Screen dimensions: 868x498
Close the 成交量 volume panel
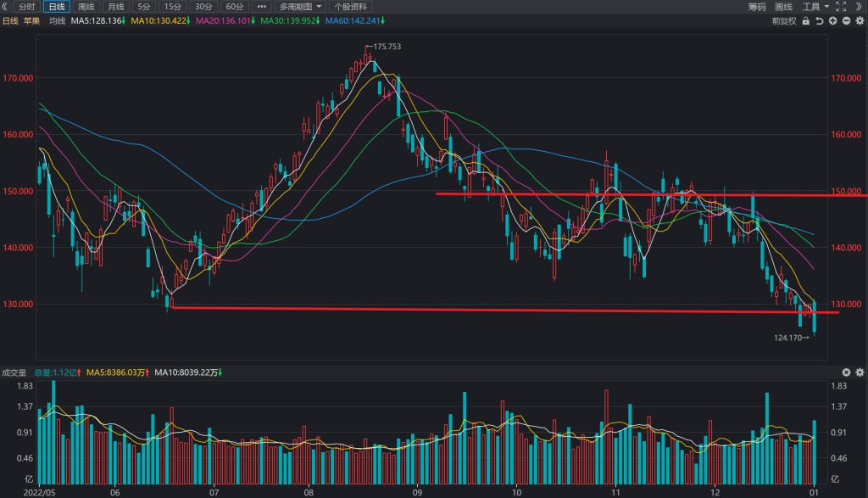click(846, 372)
